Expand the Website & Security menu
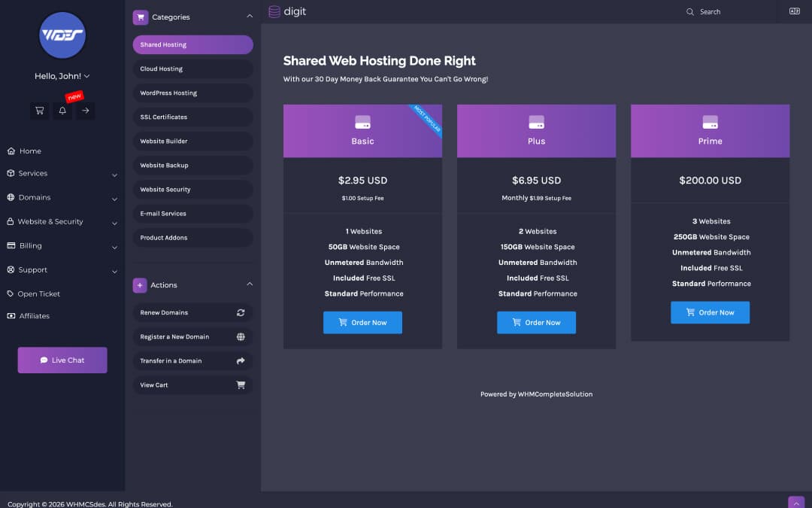This screenshot has height=508, width=812. [x=62, y=222]
